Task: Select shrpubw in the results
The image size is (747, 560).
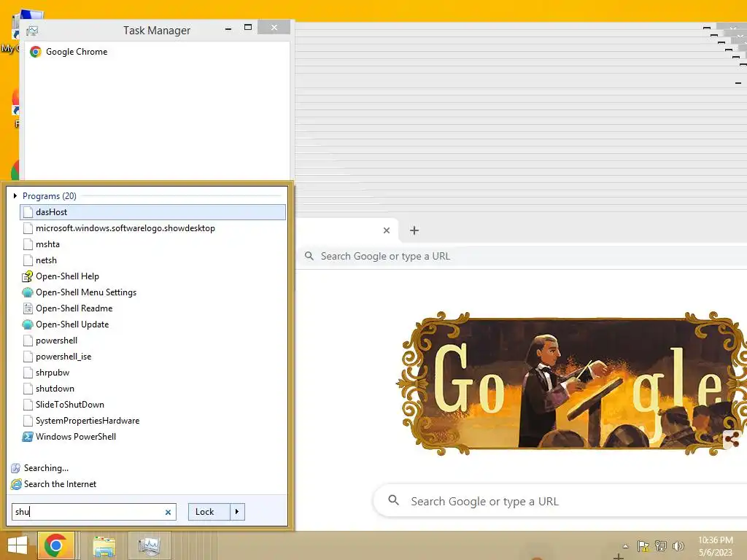Action: (153, 373)
